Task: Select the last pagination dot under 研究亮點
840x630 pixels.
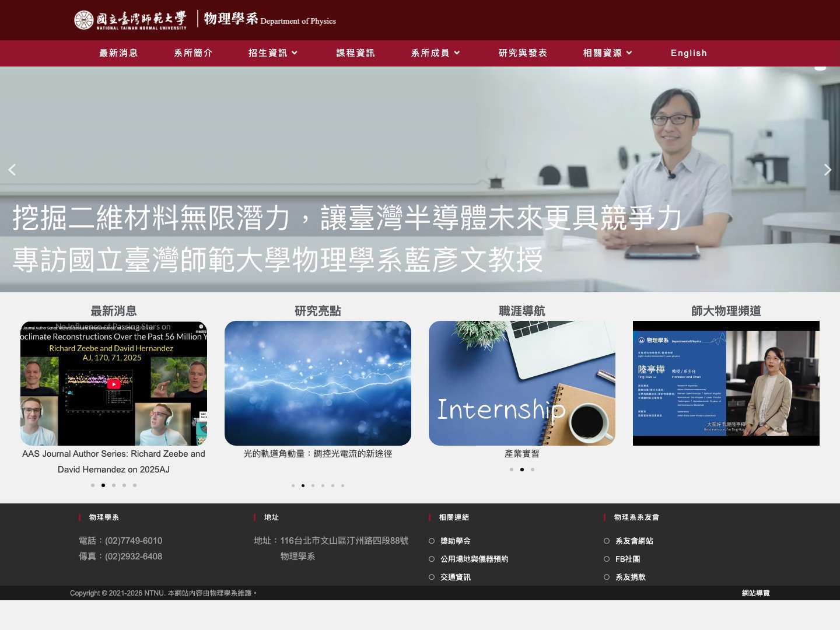Action: pos(343,485)
